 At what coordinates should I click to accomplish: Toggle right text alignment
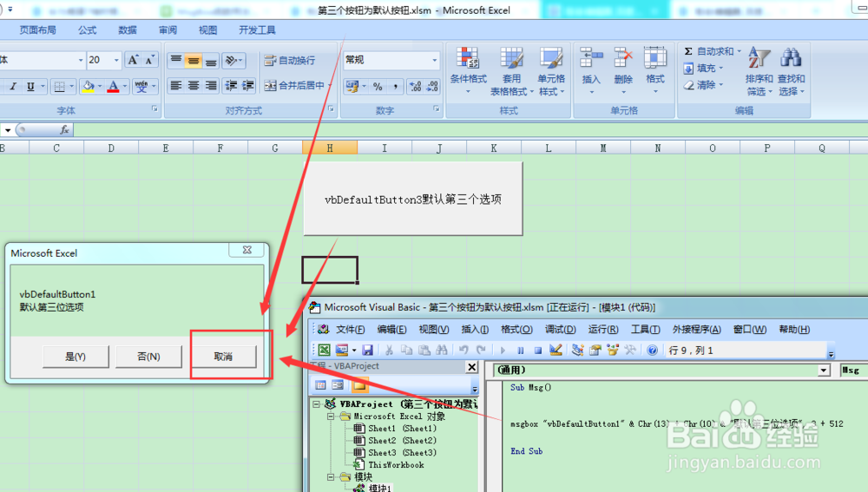[211, 85]
